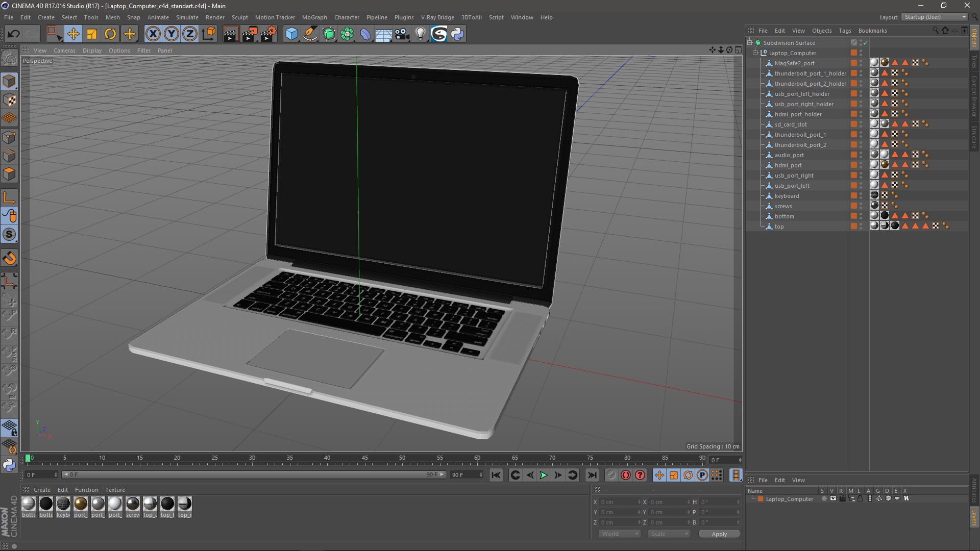Toggle keyboard object layer color dot
The image size is (980, 551).
(x=853, y=196)
